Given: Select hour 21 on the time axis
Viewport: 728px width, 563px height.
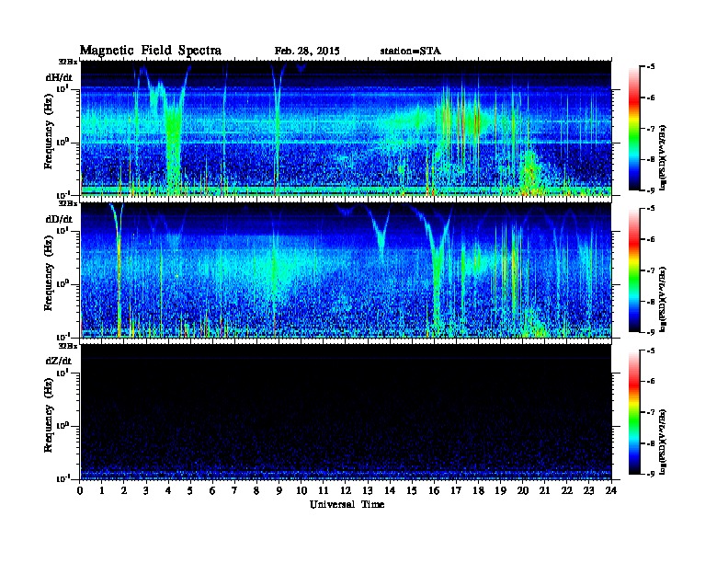Looking at the screenshot, I should pos(544,491).
